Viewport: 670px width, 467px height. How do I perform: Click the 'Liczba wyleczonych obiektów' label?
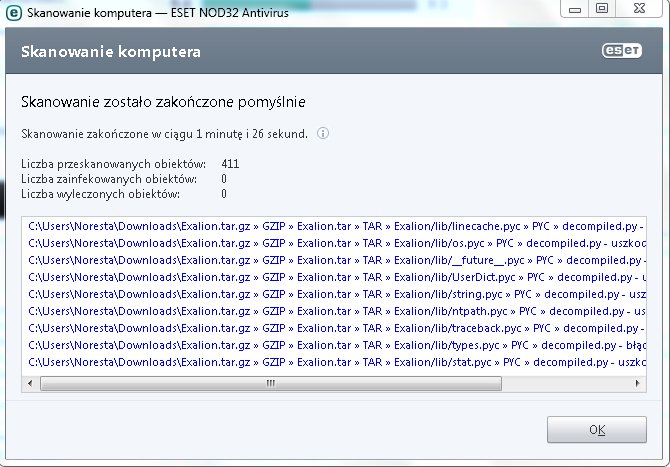point(100,194)
